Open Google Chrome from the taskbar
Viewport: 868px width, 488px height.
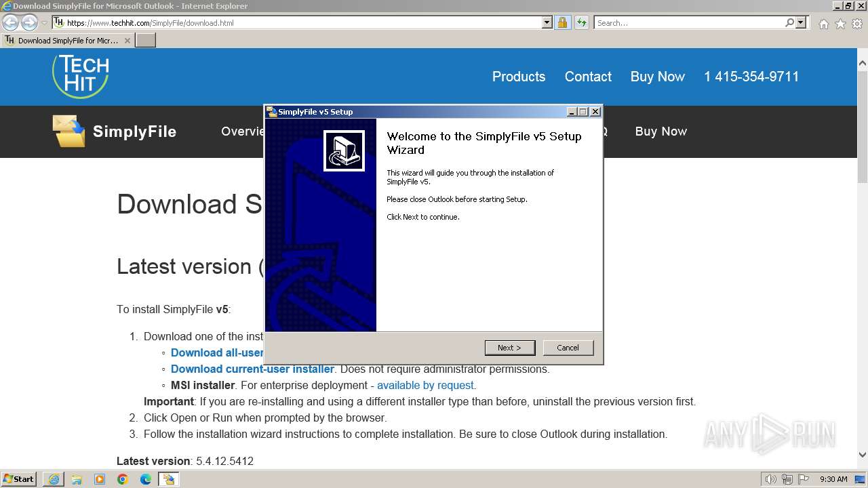[122, 479]
